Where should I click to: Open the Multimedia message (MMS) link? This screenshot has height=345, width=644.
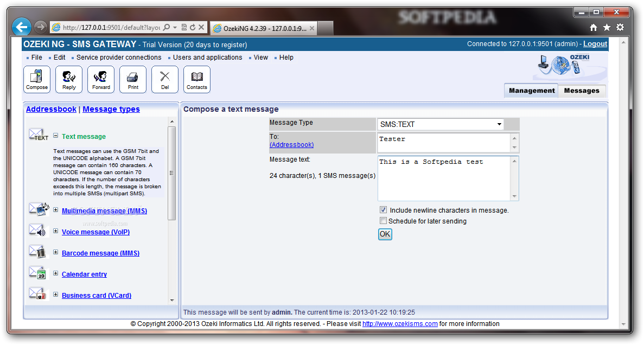click(104, 210)
